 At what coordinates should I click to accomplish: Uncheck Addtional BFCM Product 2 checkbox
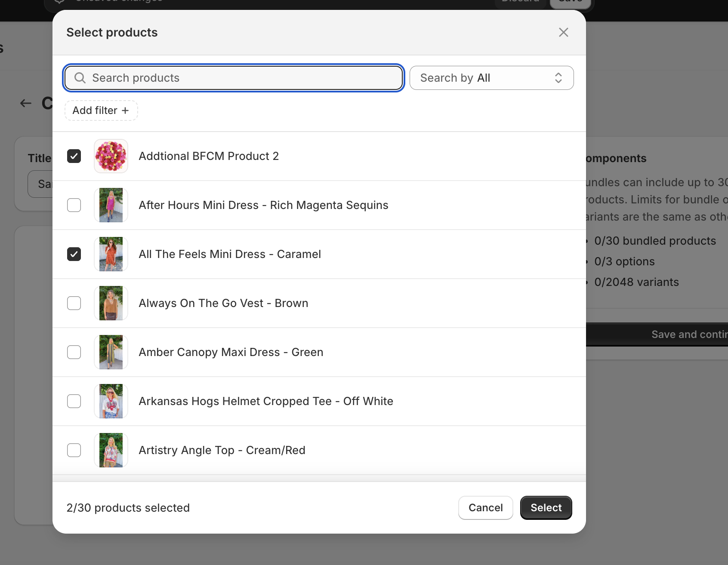click(x=74, y=156)
